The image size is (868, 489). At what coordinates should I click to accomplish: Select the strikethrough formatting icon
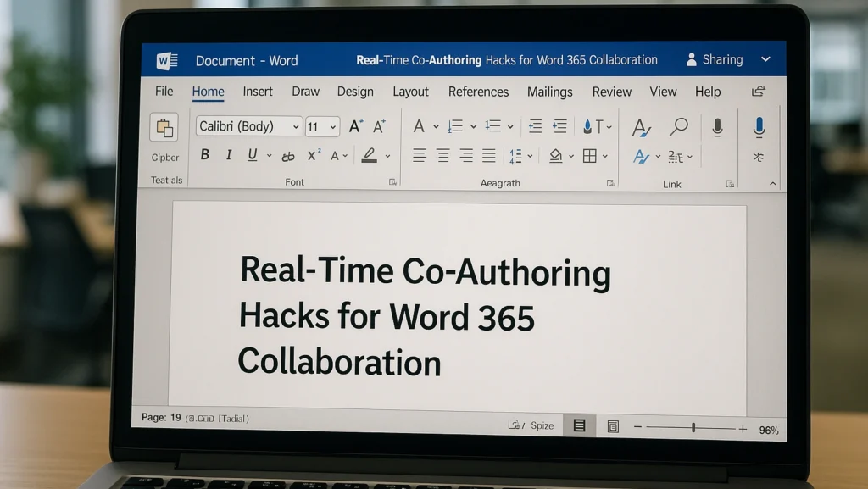click(x=287, y=155)
